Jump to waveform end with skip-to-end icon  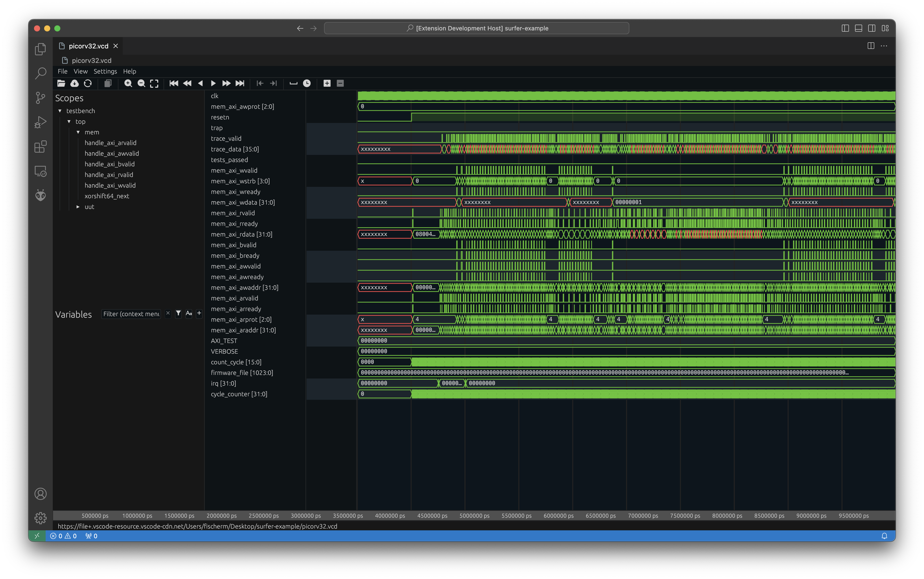click(x=240, y=83)
